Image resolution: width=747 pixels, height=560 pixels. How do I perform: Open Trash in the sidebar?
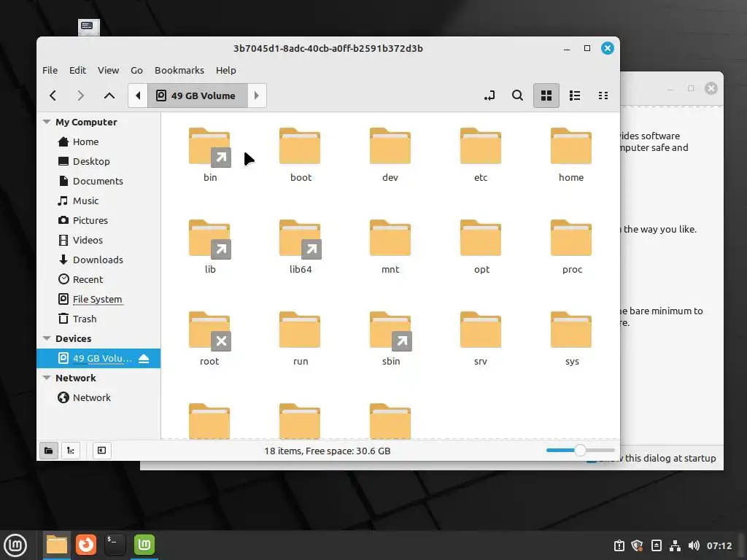click(98, 319)
